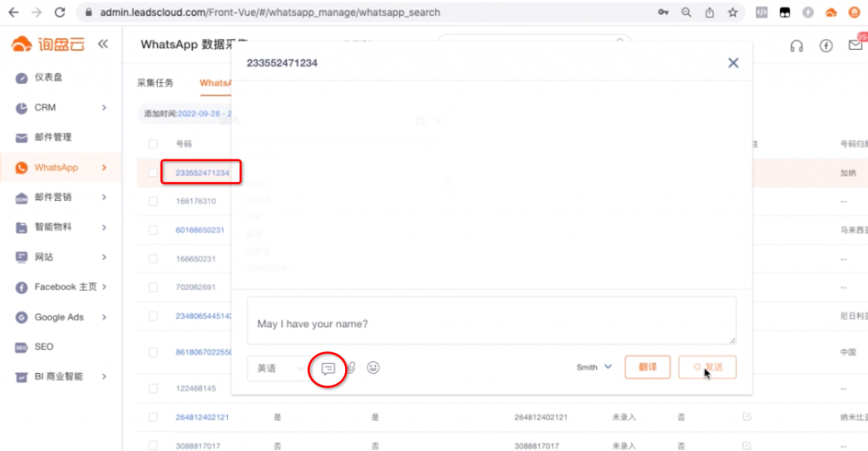
Task: Click the number 702062691
Action: click(x=196, y=287)
